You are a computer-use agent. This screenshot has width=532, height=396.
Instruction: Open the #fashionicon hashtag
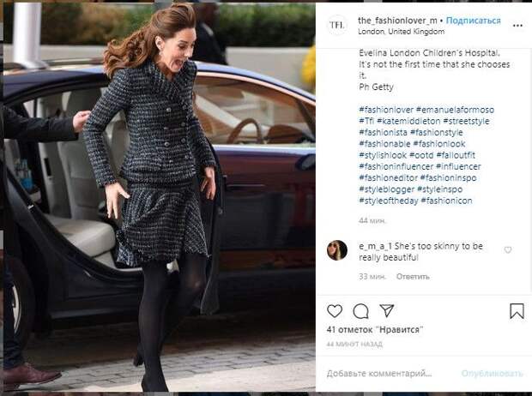[x=446, y=201]
